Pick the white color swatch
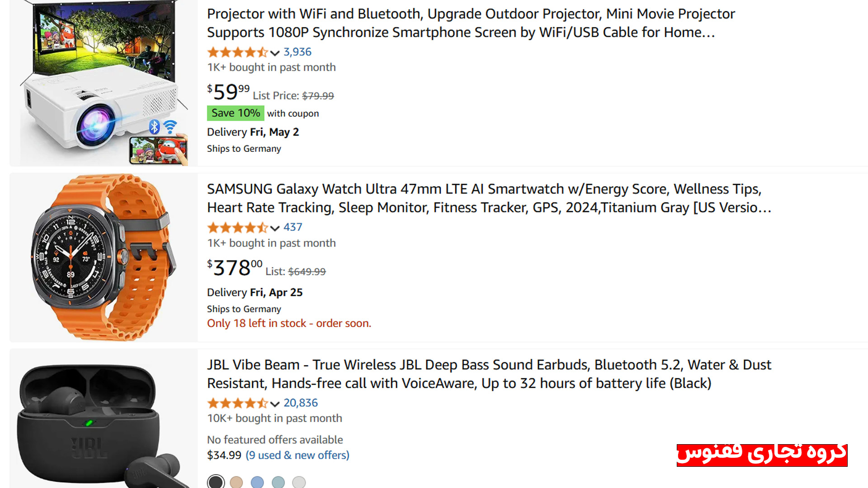Screen dimensions: 868x488 (299, 482)
